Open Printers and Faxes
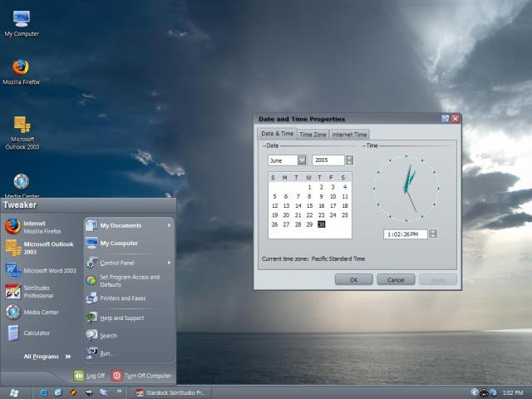Screen dimensions: 532x399 122,298
